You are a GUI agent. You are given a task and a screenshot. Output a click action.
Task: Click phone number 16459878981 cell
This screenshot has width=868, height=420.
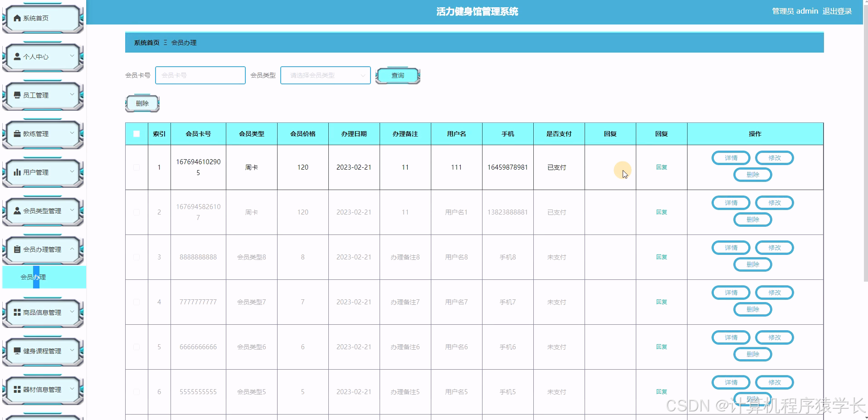click(507, 167)
